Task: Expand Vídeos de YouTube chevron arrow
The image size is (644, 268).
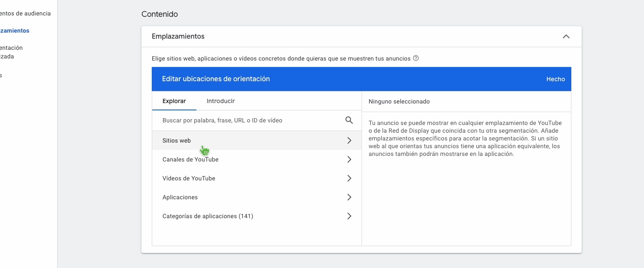Action: (349, 178)
